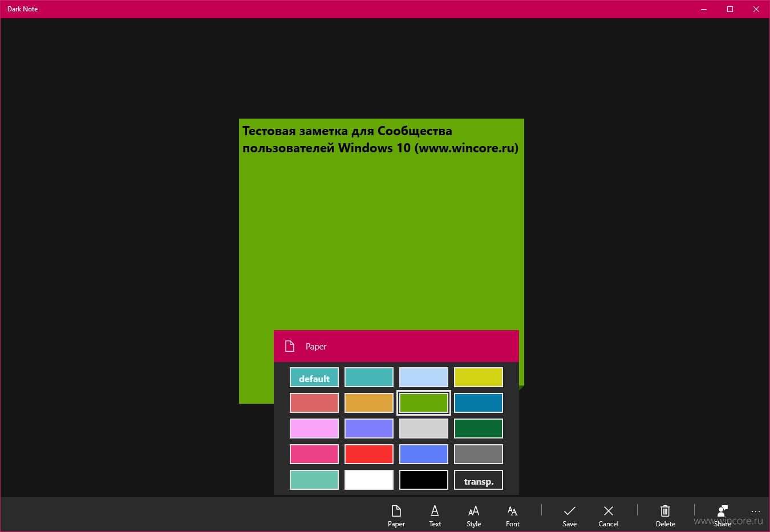Pick the teal paper swatch next to default

(369, 377)
